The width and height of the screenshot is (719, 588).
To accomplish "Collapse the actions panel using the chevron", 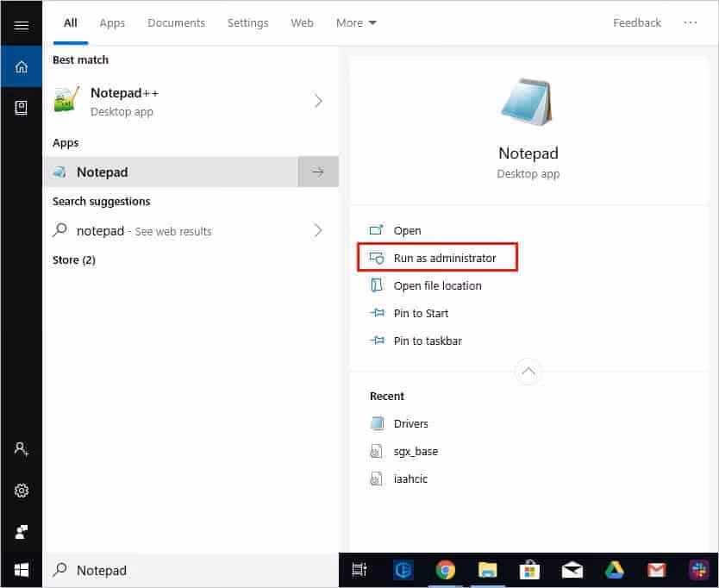I will point(528,372).
